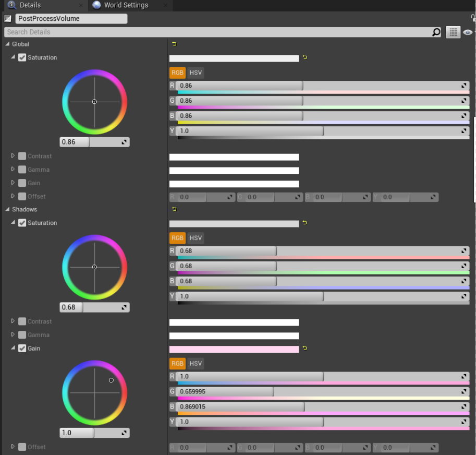Image resolution: width=476 pixels, height=455 pixels.
Task: Reset Shadows Saturation to default
Action: tap(305, 223)
